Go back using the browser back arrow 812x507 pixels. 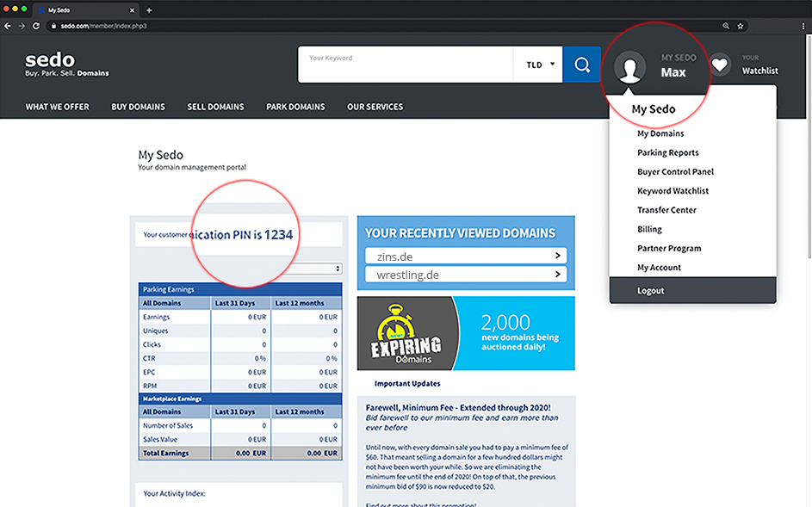[x=7, y=26]
